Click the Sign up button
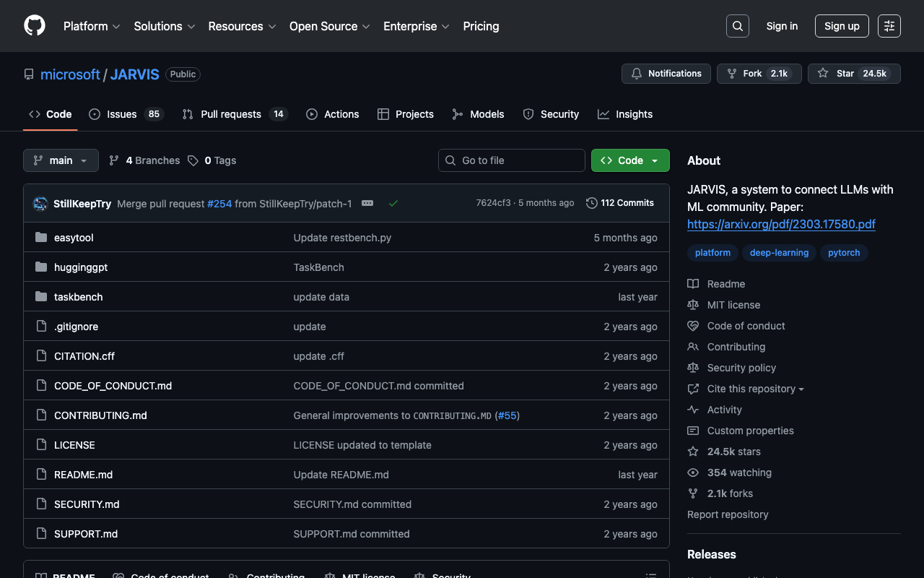 [x=841, y=26]
